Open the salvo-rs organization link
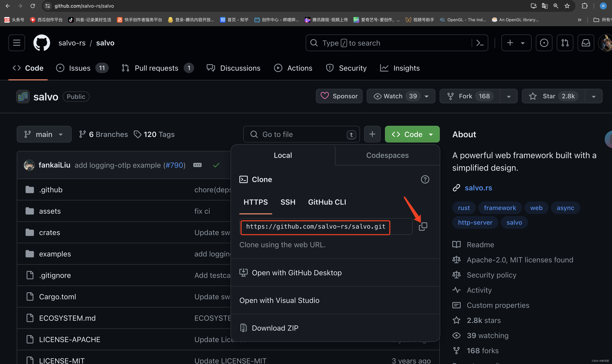612x364 pixels. (72, 43)
